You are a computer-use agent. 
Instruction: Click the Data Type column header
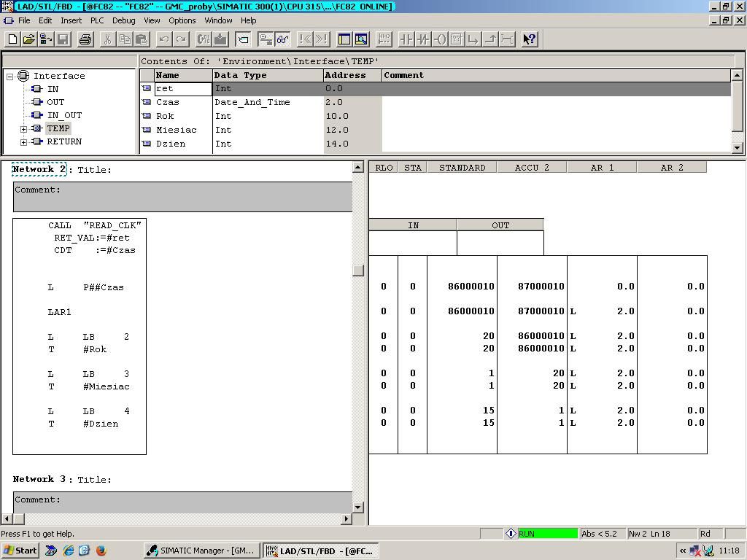click(x=268, y=75)
